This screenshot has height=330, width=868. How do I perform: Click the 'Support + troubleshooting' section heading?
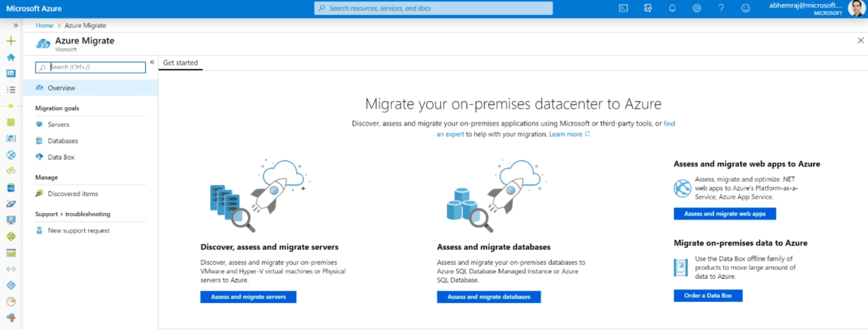point(73,214)
